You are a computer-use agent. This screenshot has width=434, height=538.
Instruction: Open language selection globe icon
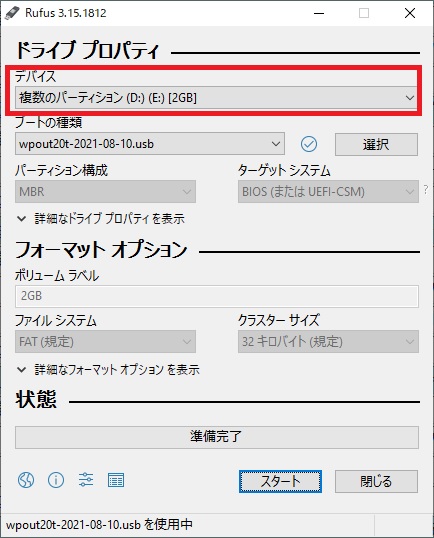(26, 480)
